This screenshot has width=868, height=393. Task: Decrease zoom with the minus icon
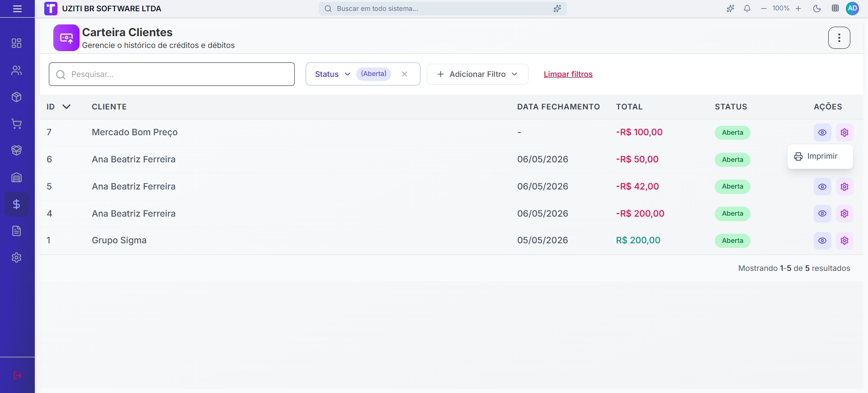point(764,9)
